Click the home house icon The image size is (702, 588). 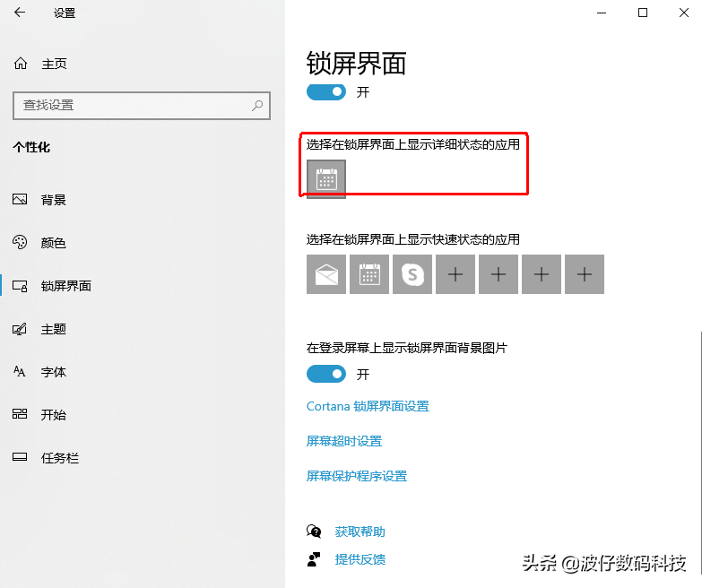coord(21,64)
